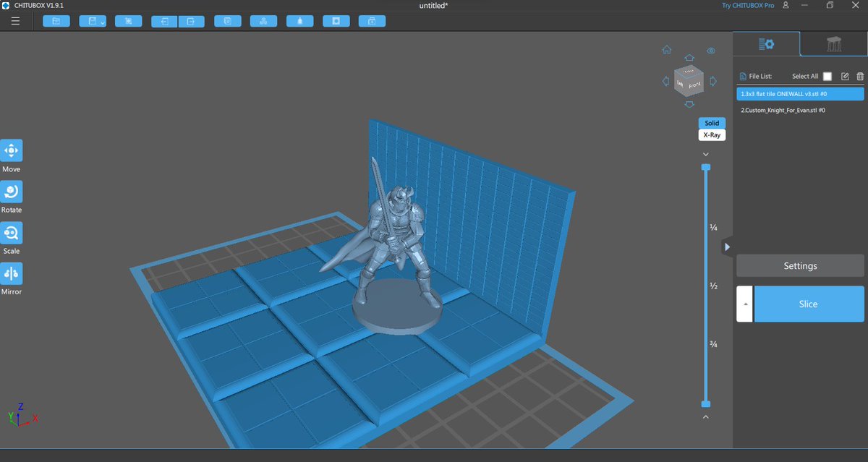
Task: Switch render mode to Solid
Action: point(712,123)
